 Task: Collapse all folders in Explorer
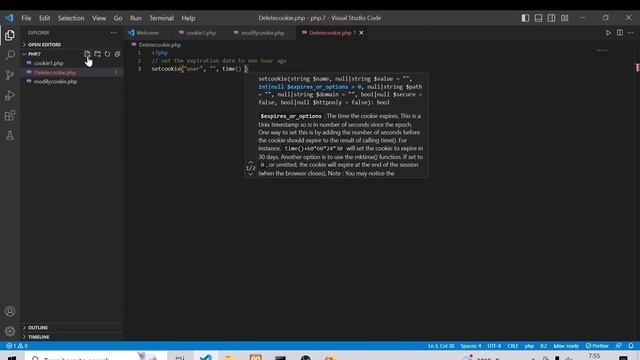click(117, 54)
